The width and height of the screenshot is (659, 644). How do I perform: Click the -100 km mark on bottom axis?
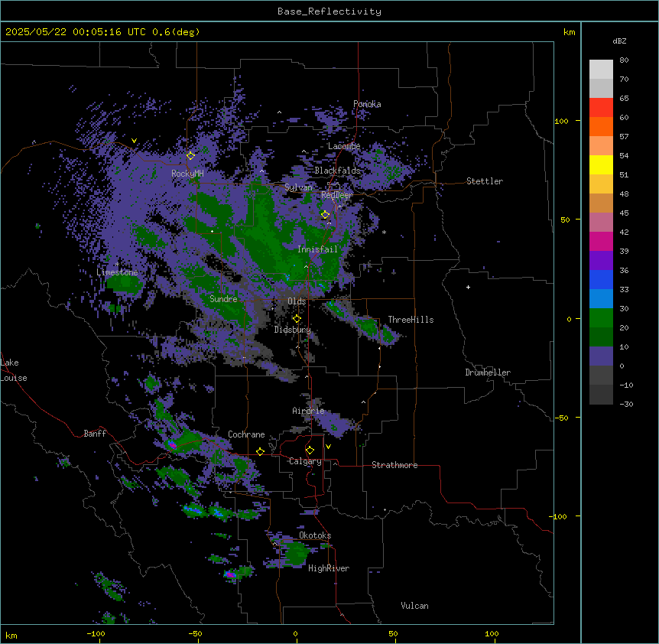point(96,633)
